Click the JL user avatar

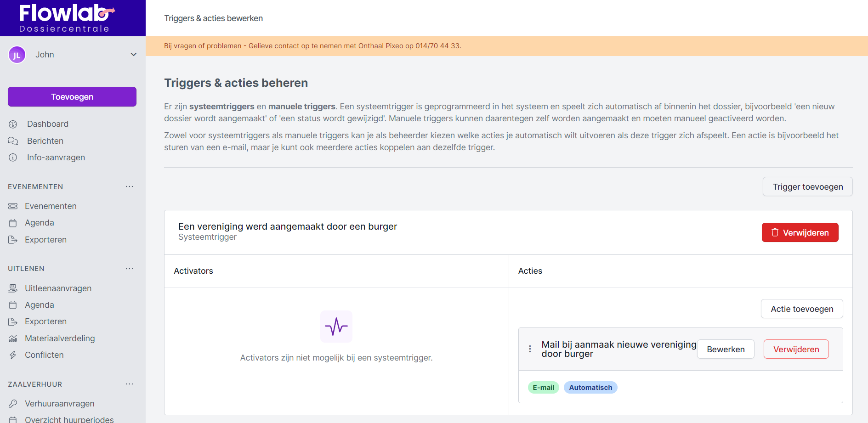17,55
